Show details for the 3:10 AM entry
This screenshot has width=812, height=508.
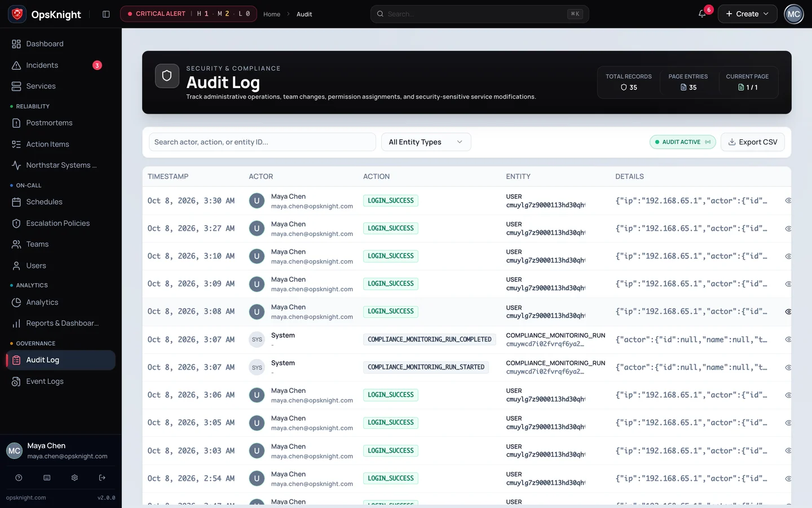(788, 256)
